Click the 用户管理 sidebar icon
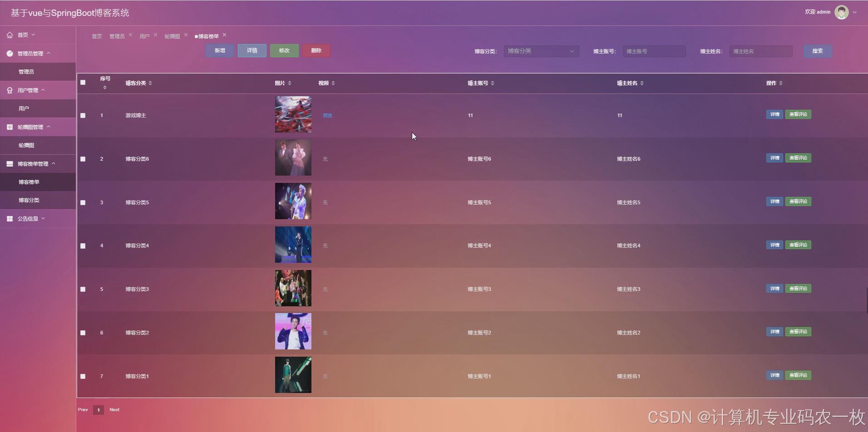 [x=10, y=90]
